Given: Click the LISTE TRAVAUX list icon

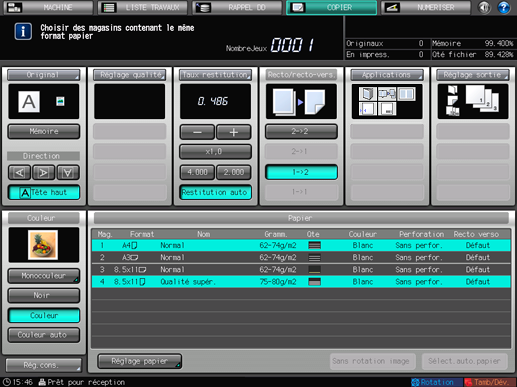Looking at the screenshot, I should pyautogui.click(x=109, y=7).
